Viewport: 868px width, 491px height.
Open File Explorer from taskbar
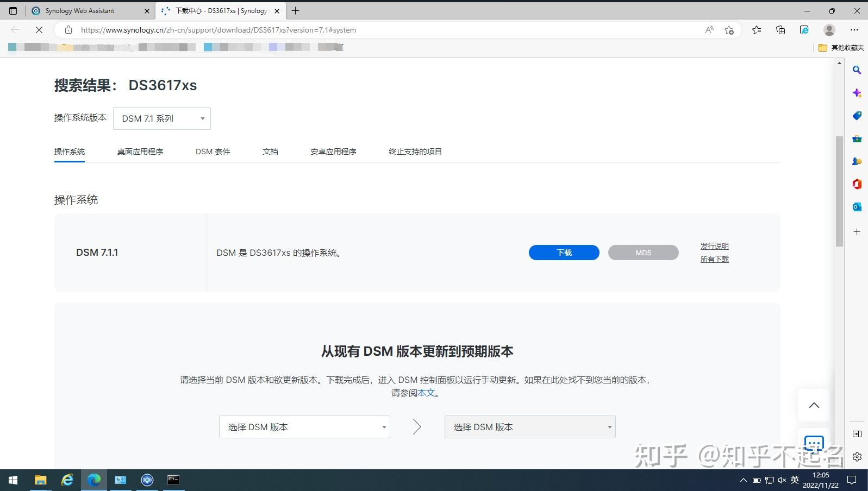coord(40,480)
